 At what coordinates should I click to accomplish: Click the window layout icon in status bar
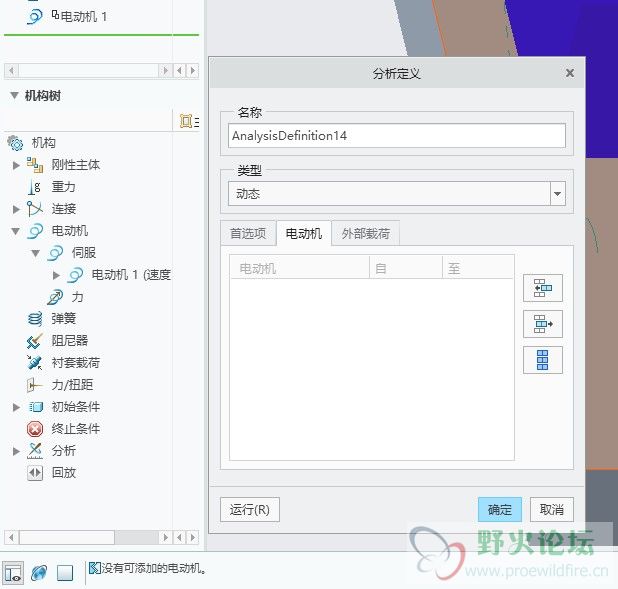click(13, 572)
